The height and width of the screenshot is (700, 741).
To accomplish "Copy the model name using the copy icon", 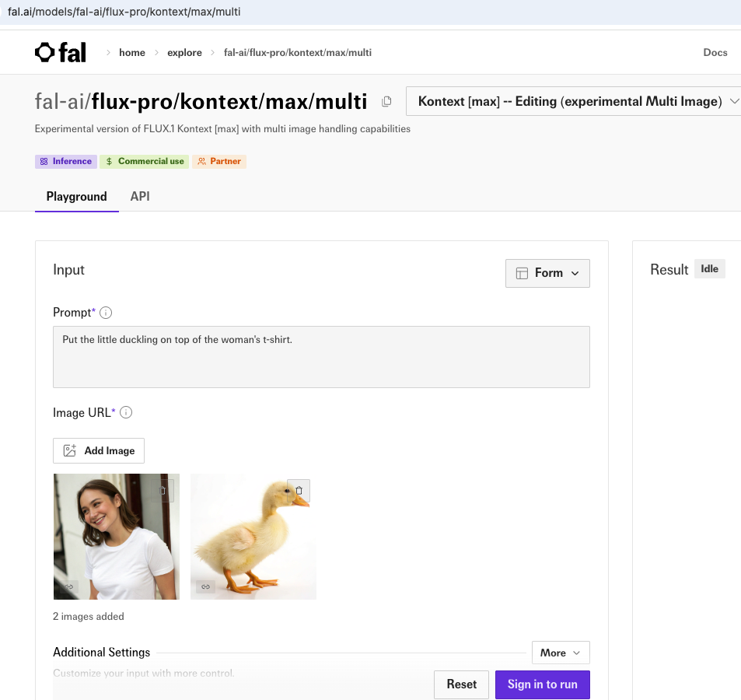I will click(386, 102).
